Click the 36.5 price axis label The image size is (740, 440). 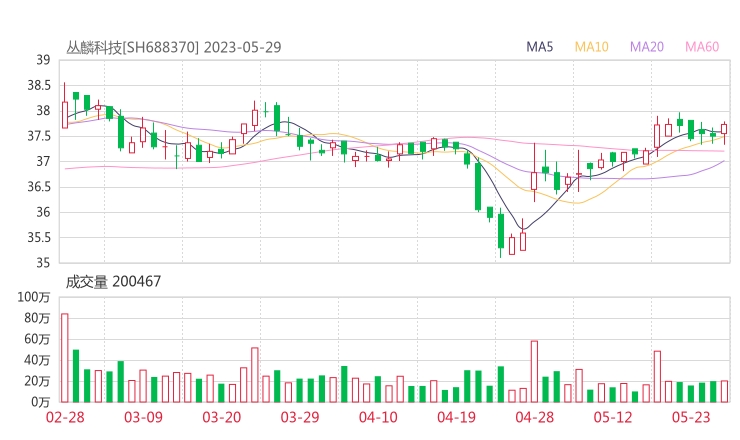39,187
